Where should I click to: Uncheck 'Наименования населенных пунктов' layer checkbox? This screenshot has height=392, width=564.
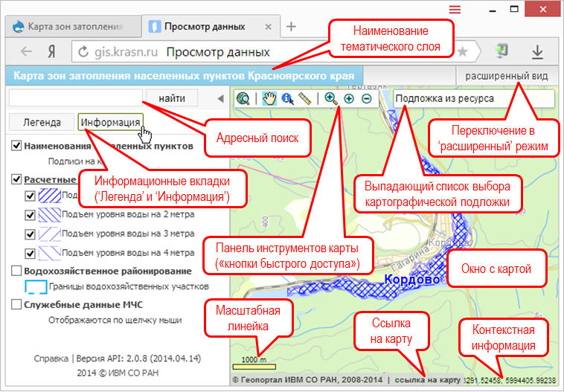point(17,146)
